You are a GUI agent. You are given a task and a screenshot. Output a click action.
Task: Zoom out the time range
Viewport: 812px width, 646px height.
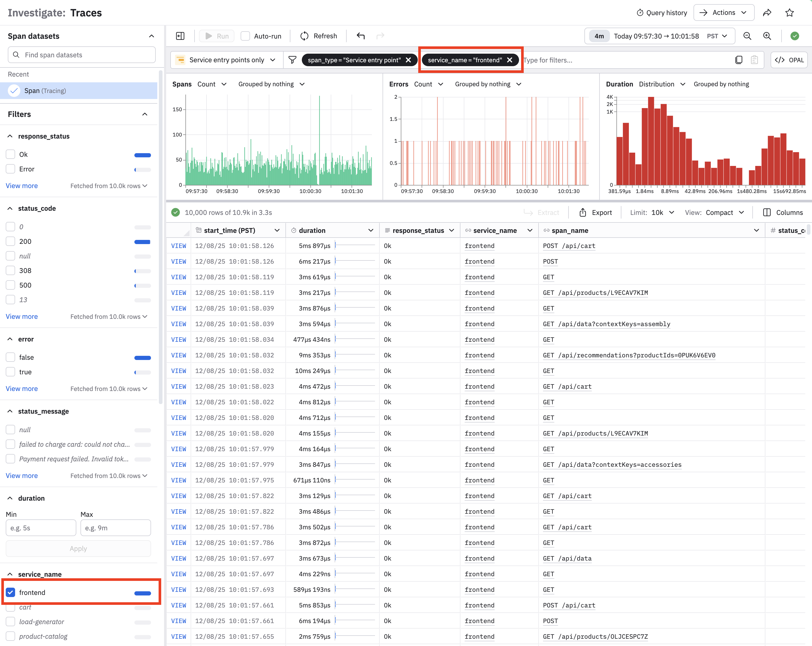[x=747, y=36]
